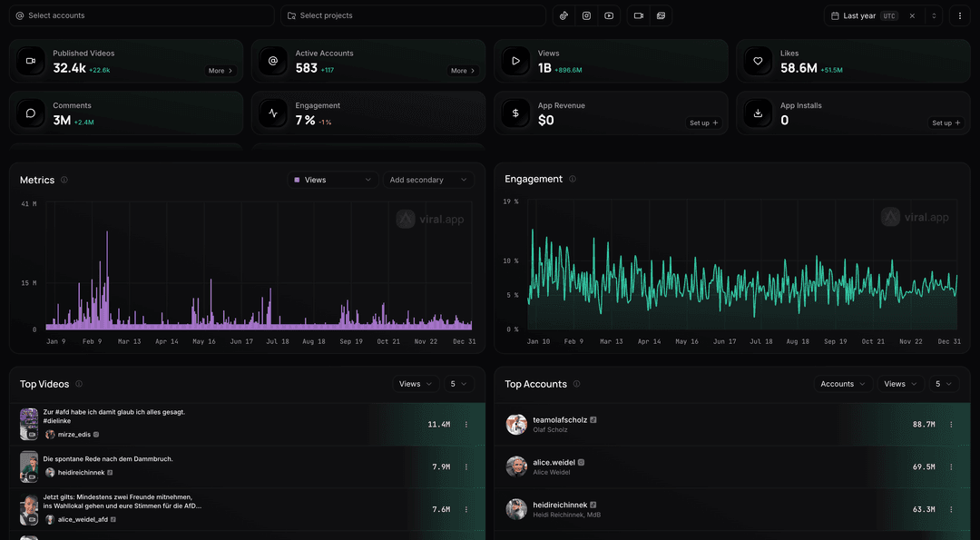Filter by YouTube platform icon
This screenshot has width=980, height=540.
click(x=609, y=15)
